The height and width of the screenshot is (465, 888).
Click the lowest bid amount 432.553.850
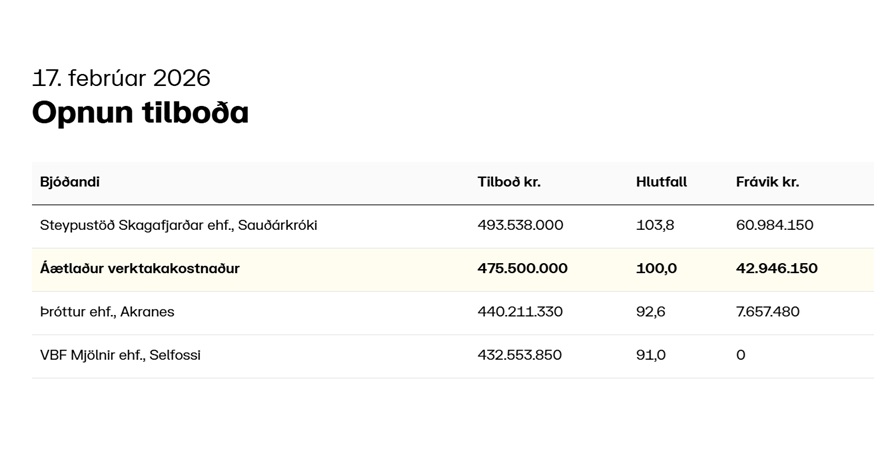click(x=520, y=355)
